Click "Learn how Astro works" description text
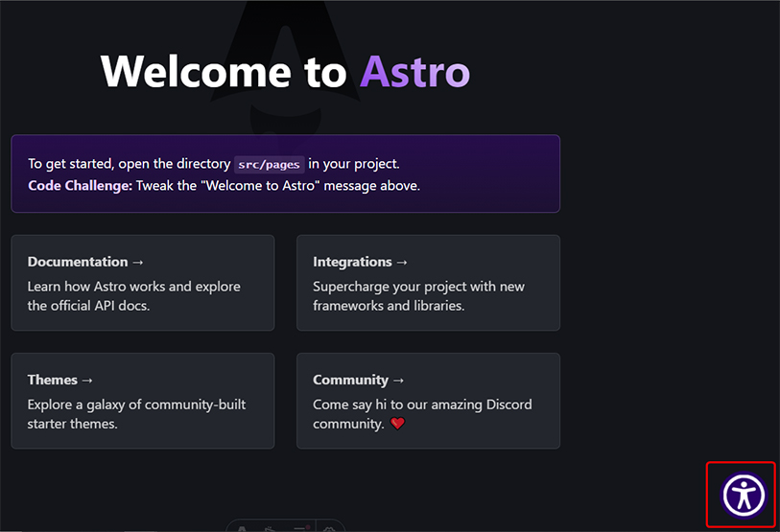780x532 pixels. 133,287
